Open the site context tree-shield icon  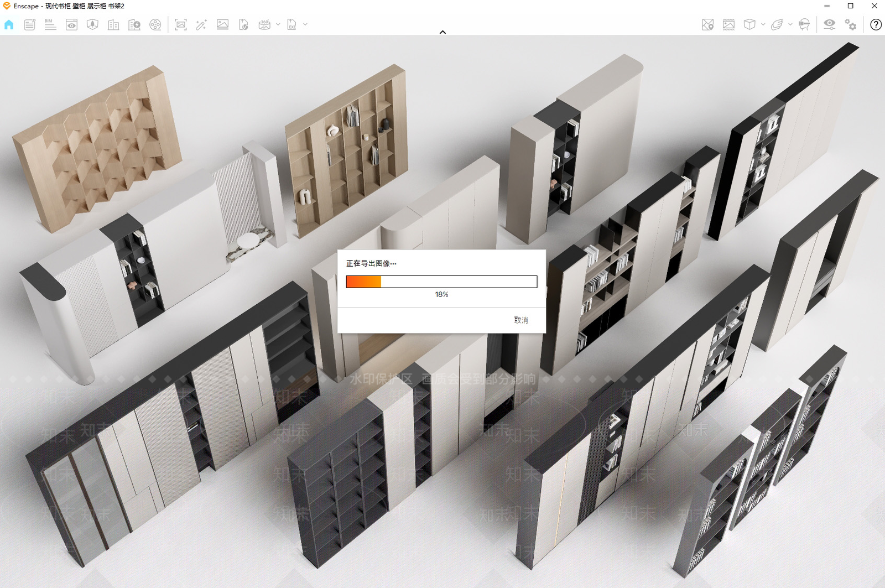[x=92, y=25]
